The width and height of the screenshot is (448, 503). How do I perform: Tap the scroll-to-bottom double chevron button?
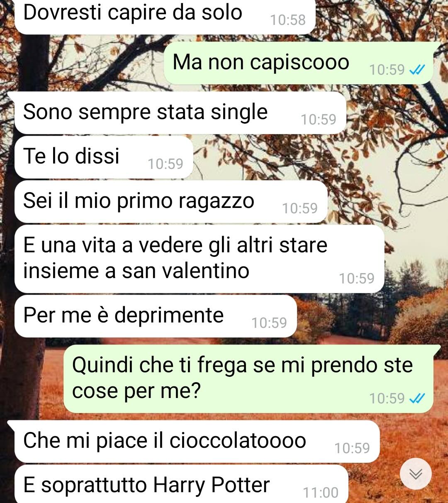click(416, 474)
